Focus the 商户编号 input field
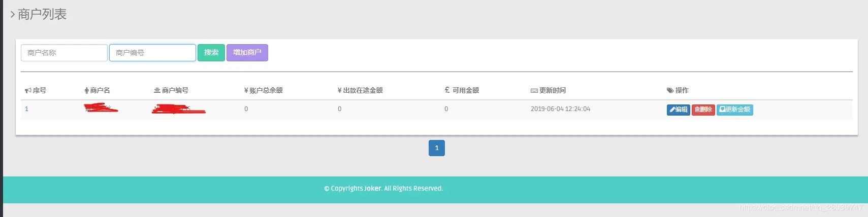This screenshot has height=217, width=868. pos(152,53)
